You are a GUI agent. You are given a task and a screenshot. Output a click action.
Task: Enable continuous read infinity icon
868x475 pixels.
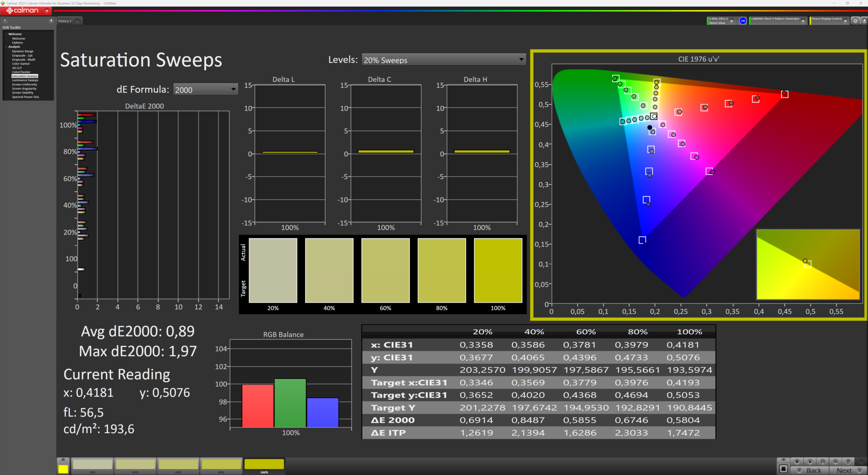click(835, 461)
